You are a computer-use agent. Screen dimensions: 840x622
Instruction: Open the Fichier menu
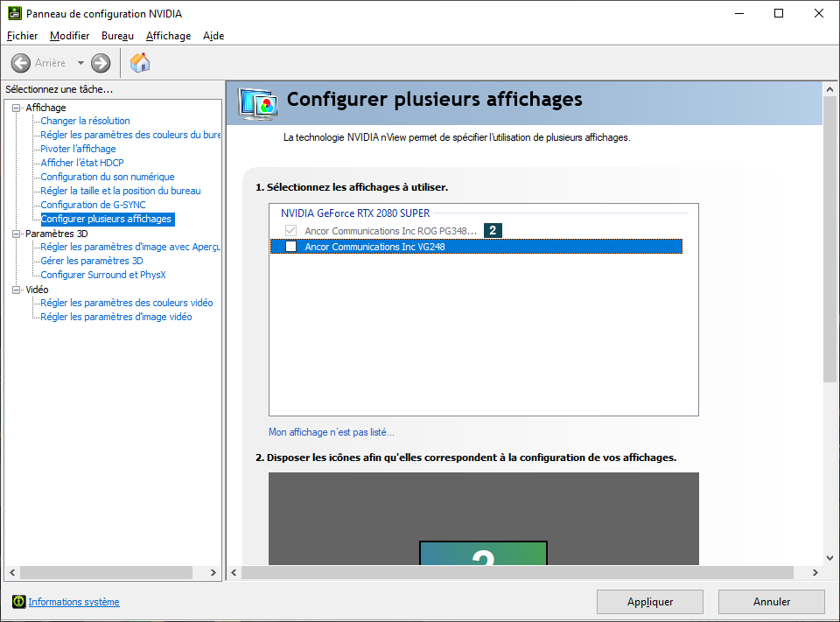point(23,36)
